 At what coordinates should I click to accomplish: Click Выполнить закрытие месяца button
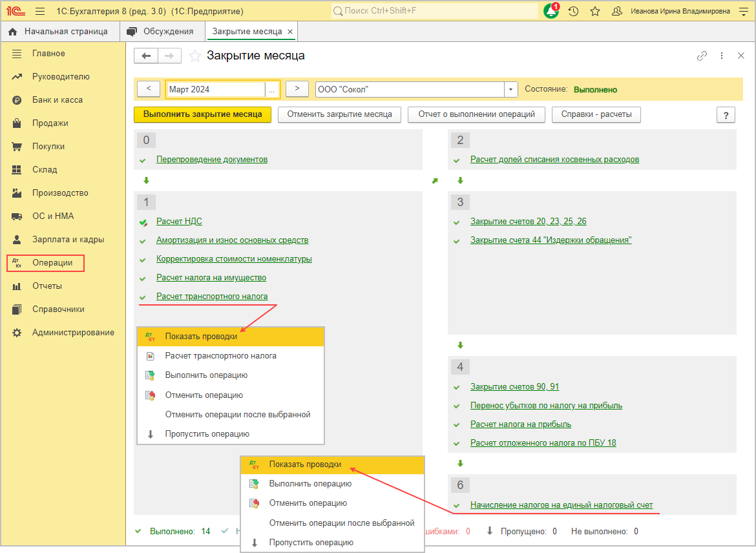pos(202,114)
